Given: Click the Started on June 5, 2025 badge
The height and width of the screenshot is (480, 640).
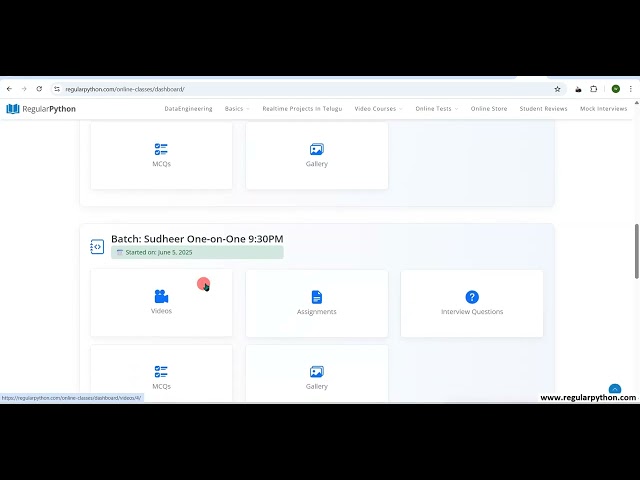Looking at the screenshot, I should 197,252.
